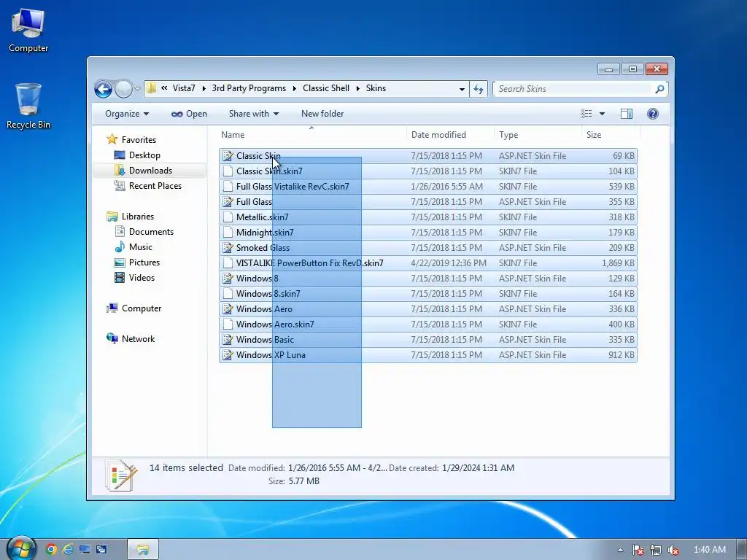Open Recent Places in navigation pane
This screenshot has width=747, height=560.
point(155,186)
